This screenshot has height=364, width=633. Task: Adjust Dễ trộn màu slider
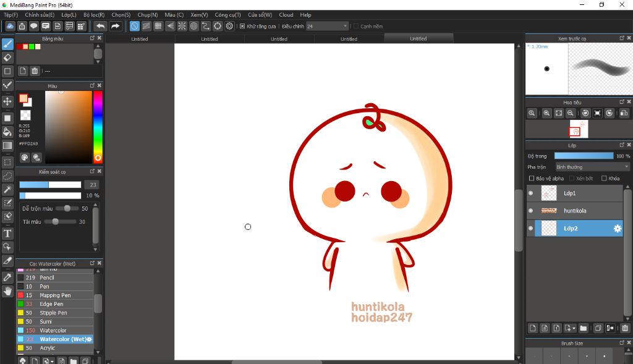(67, 209)
